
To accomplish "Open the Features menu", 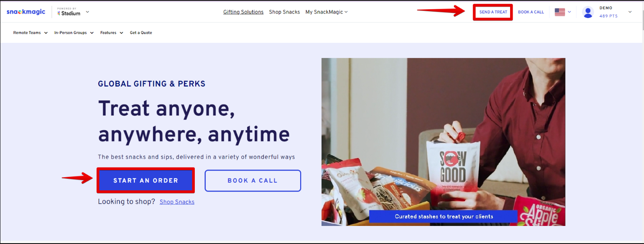I will tap(112, 33).
